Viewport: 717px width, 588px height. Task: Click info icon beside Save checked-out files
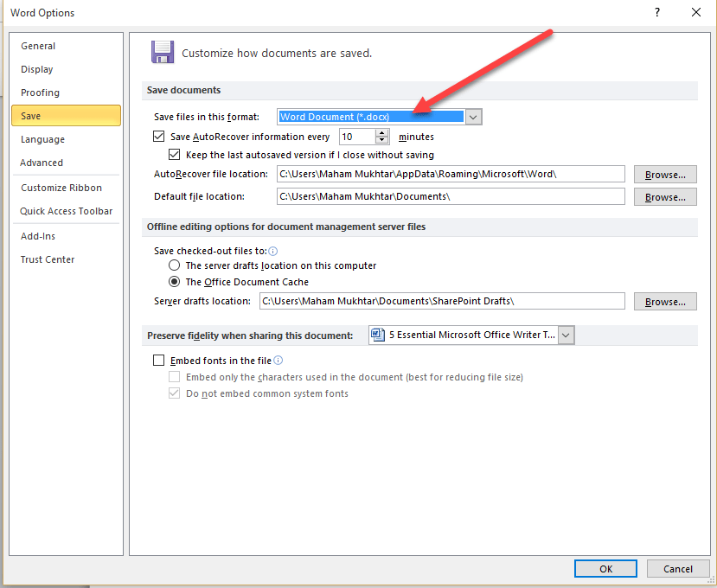click(x=273, y=251)
